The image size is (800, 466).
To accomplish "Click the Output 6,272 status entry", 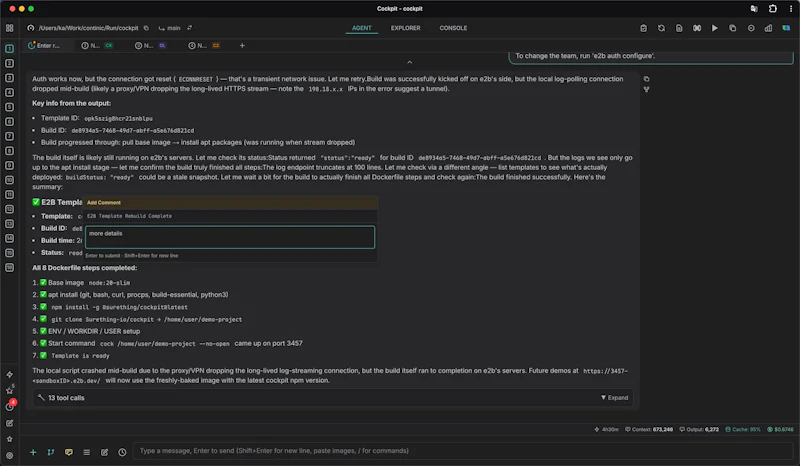I will 699,429.
